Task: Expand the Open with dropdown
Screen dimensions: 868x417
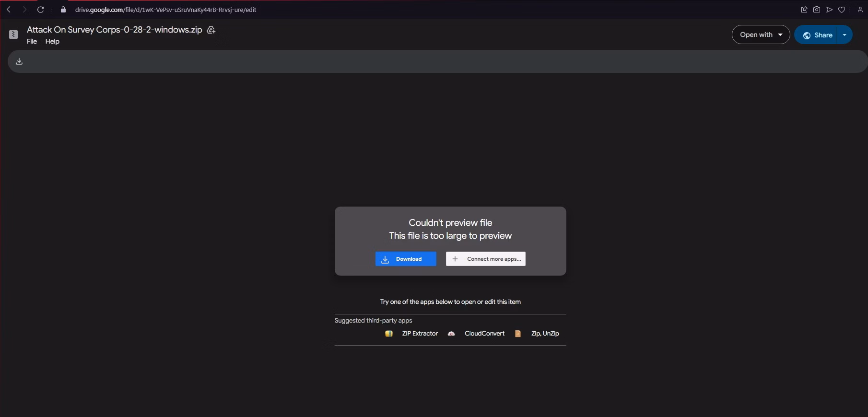Action: coord(761,35)
